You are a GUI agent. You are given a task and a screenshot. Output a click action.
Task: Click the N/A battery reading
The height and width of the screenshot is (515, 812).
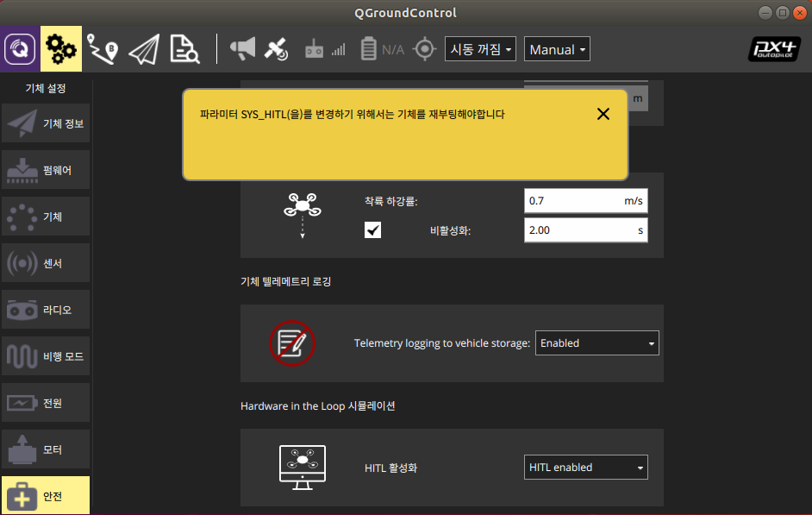coord(392,50)
